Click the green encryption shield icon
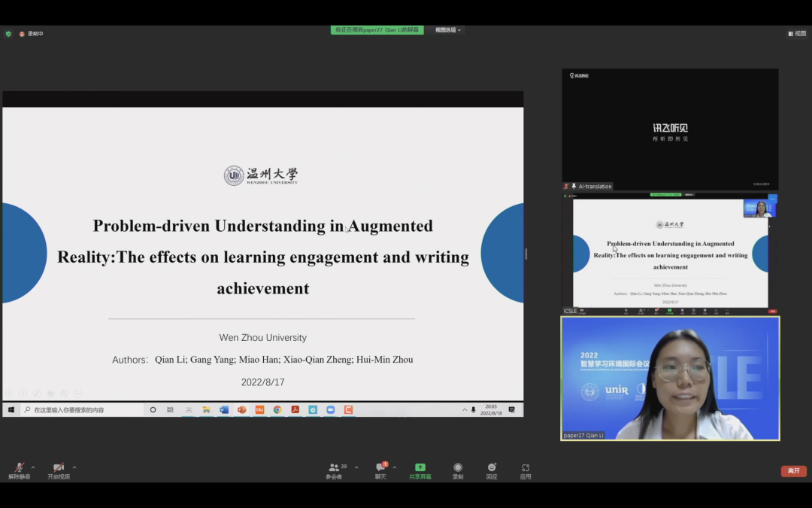 click(x=8, y=34)
